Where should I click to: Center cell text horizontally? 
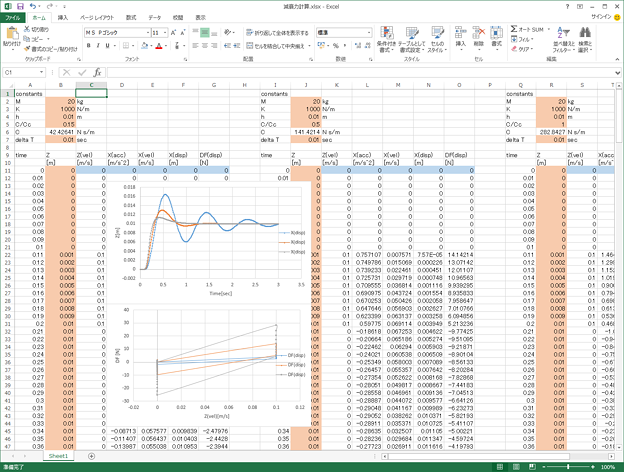point(205,46)
